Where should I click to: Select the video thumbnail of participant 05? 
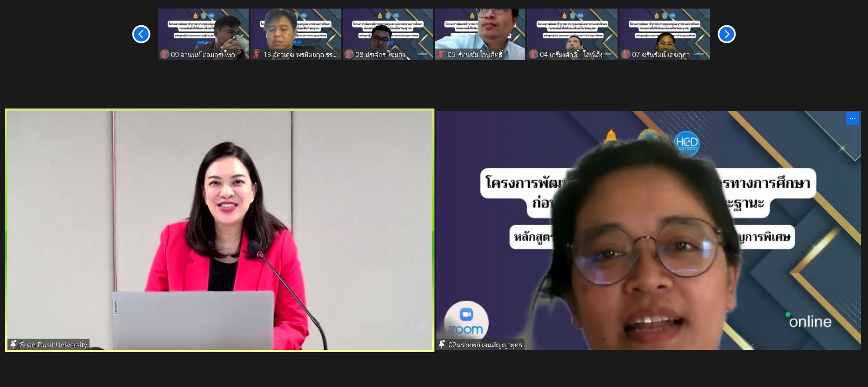(x=480, y=34)
